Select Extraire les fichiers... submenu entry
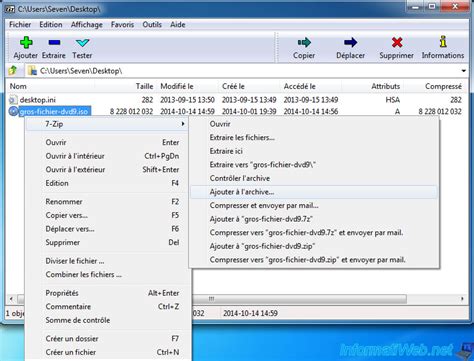Image resolution: width=474 pixels, height=361 pixels. [313, 137]
